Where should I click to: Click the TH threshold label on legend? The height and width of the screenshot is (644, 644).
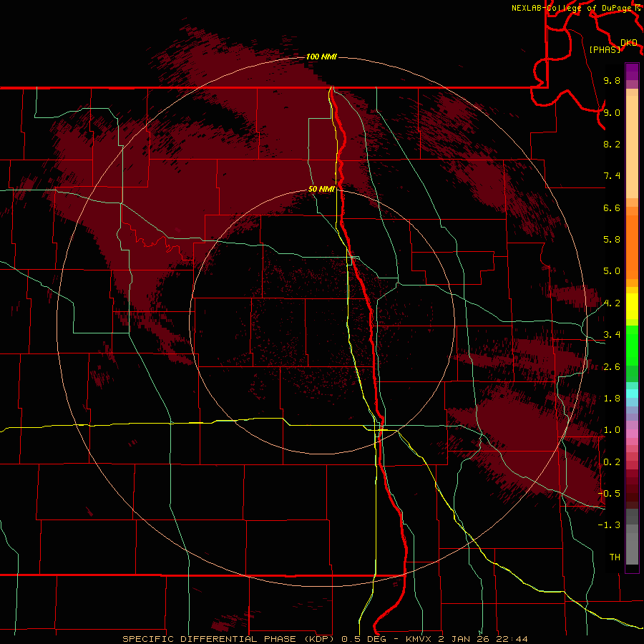point(615,557)
